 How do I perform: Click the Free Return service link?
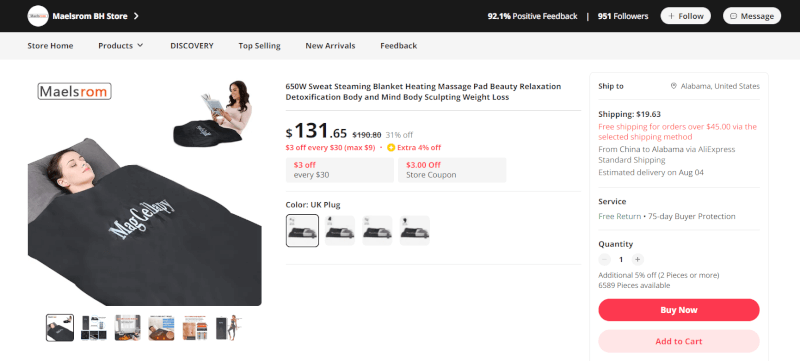[619, 216]
